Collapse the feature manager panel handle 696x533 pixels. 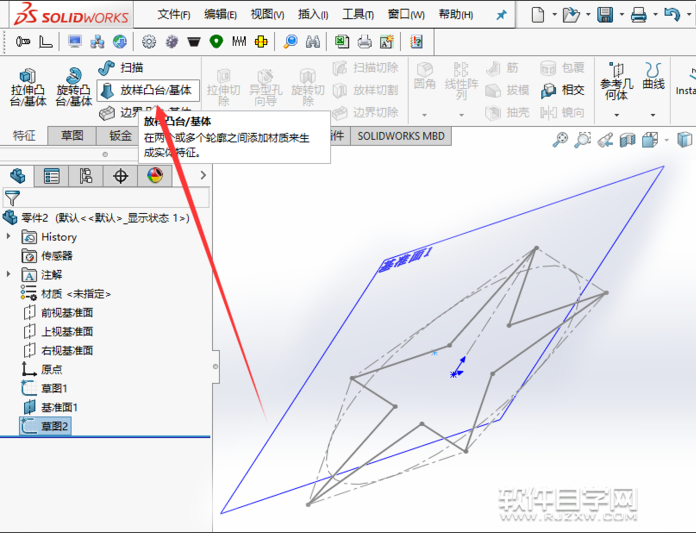point(215,367)
